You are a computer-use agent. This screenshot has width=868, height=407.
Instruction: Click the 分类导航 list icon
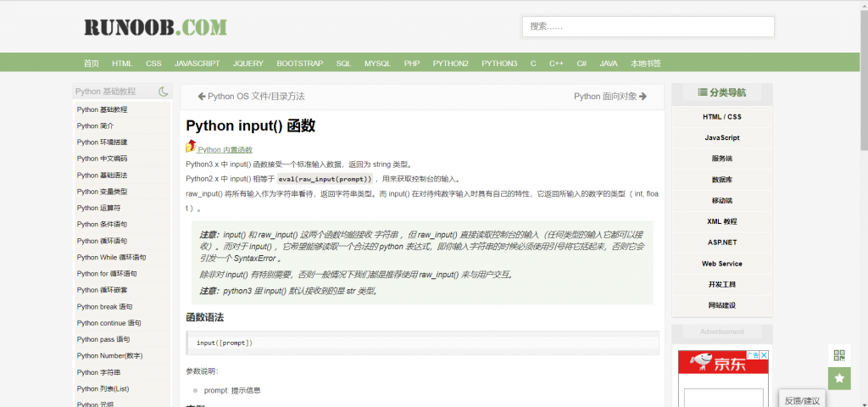[703, 92]
